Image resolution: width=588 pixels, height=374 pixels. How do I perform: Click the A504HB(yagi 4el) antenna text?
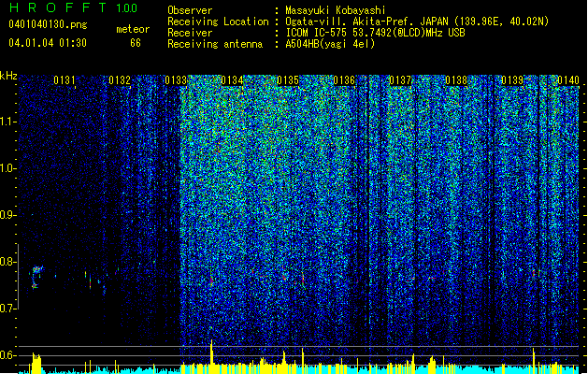(x=330, y=44)
